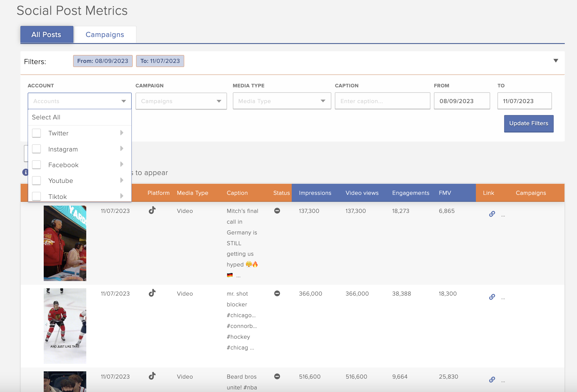Select the All Posts tab
Image resolution: width=577 pixels, height=392 pixels.
coord(46,34)
